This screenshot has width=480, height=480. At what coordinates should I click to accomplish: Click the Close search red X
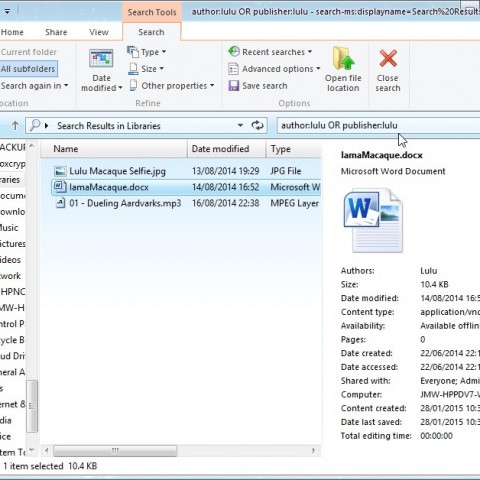click(388, 59)
